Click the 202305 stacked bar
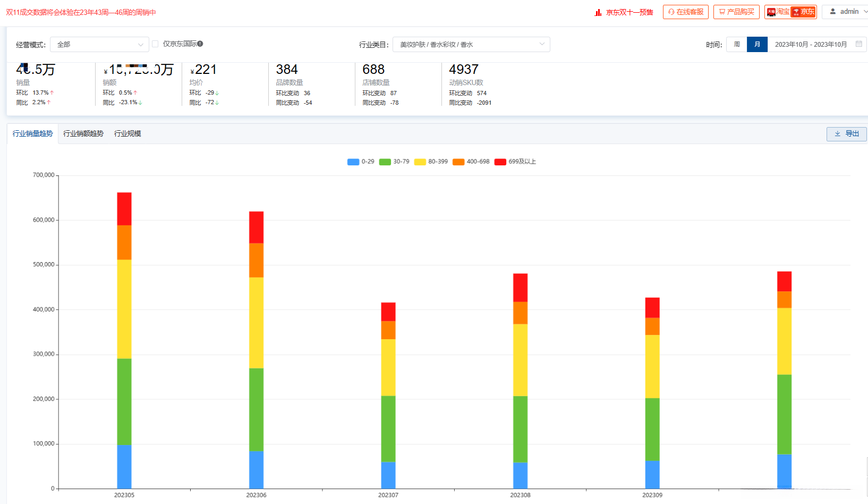The image size is (868, 504). click(x=124, y=340)
